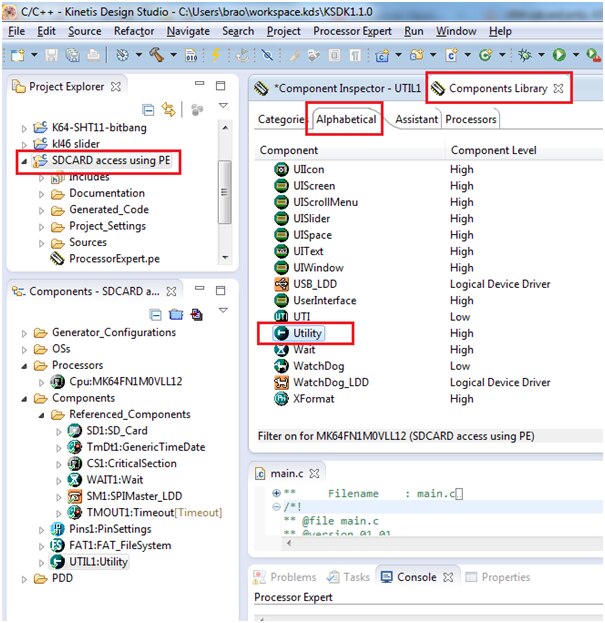Click Collapse All in the Project Explorer
Image resolution: width=605 pixels, height=623 pixels.
(149, 110)
